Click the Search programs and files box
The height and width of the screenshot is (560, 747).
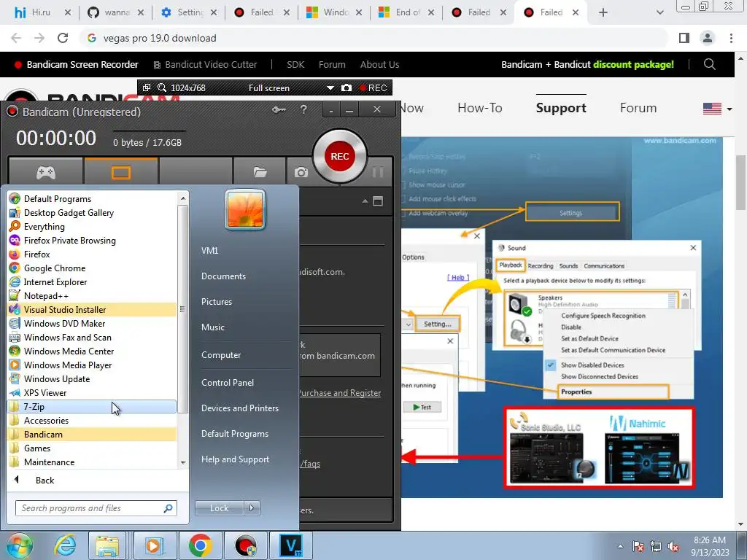[x=96, y=508]
